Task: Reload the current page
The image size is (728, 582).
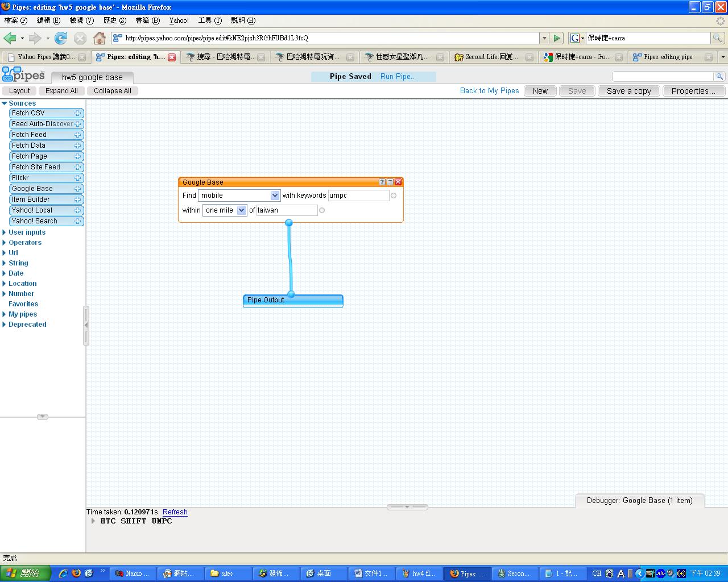Action: coord(61,38)
